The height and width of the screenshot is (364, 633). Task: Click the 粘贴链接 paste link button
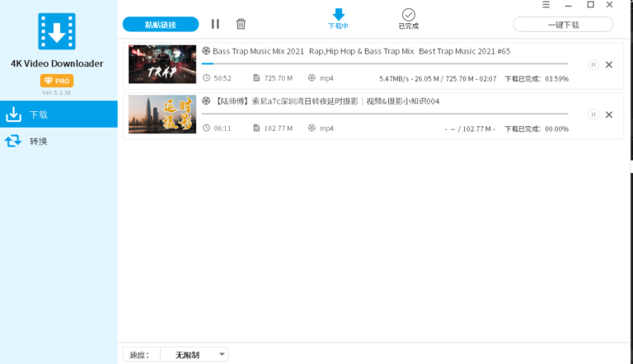click(161, 25)
